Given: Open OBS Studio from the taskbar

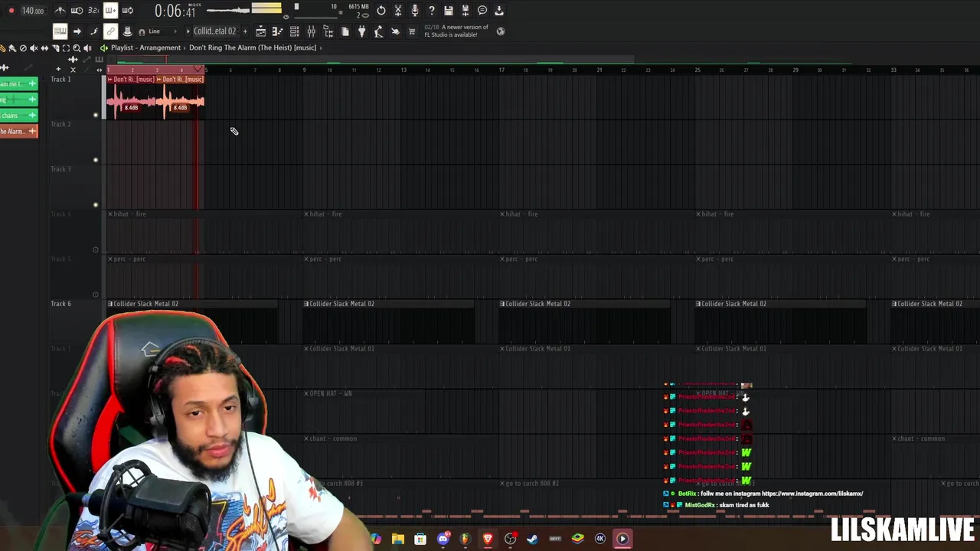Looking at the screenshot, I should pyautogui.click(x=510, y=539).
